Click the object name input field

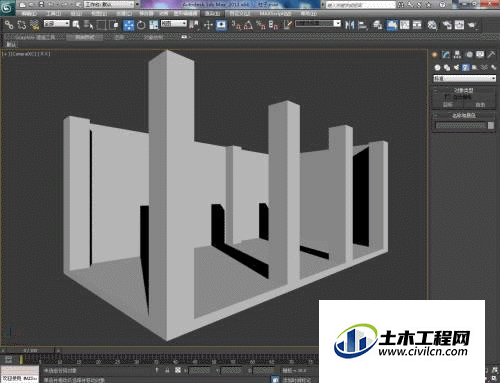click(461, 125)
